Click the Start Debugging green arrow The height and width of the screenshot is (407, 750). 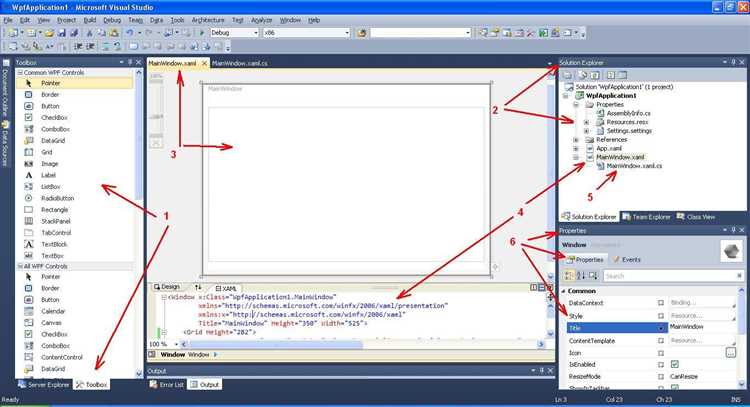[202, 33]
